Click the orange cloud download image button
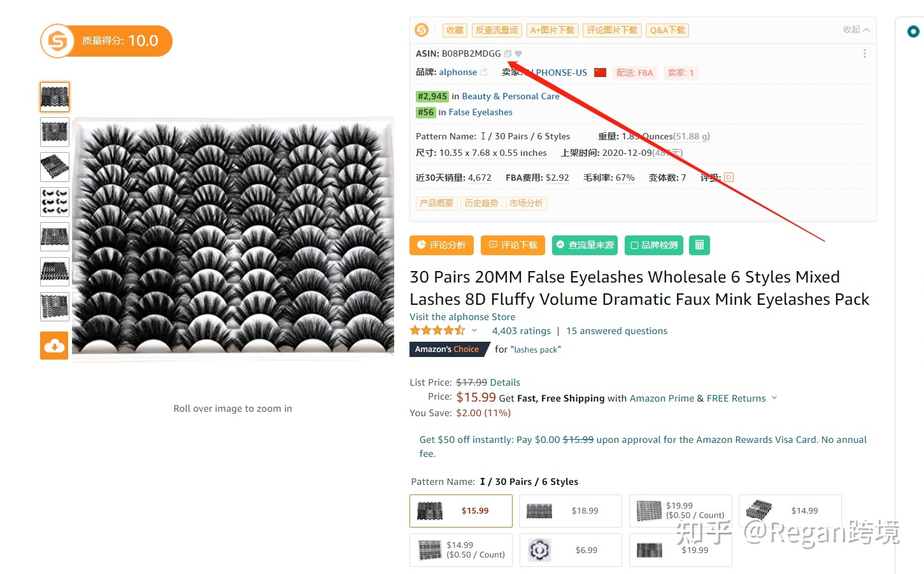The height and width of the screenshot is (574, 924). click(x=54, y=346)
